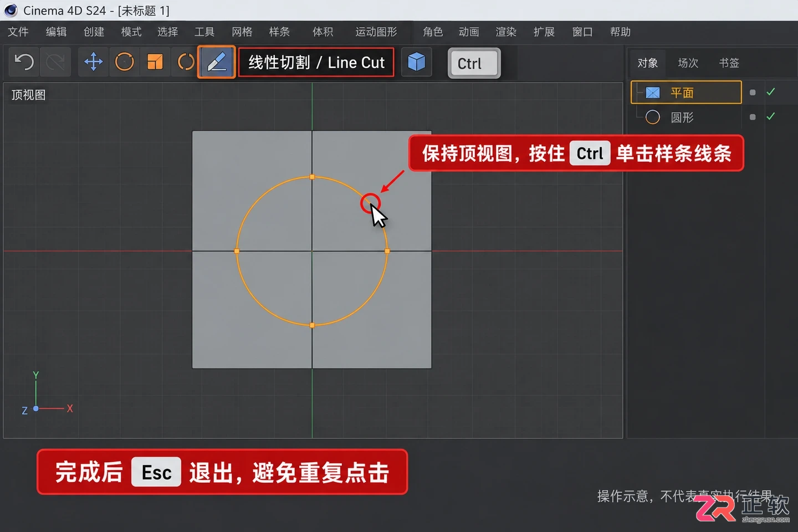Screen dimensions: 798x532
Task: Open the 编辑 menu
Action: point(56,32)
